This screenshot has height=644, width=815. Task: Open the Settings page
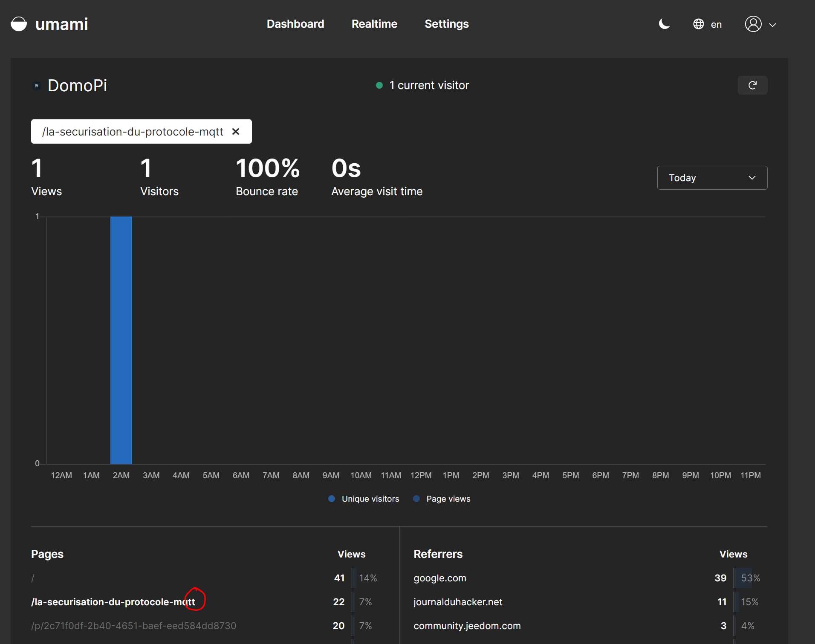point(446,24)
